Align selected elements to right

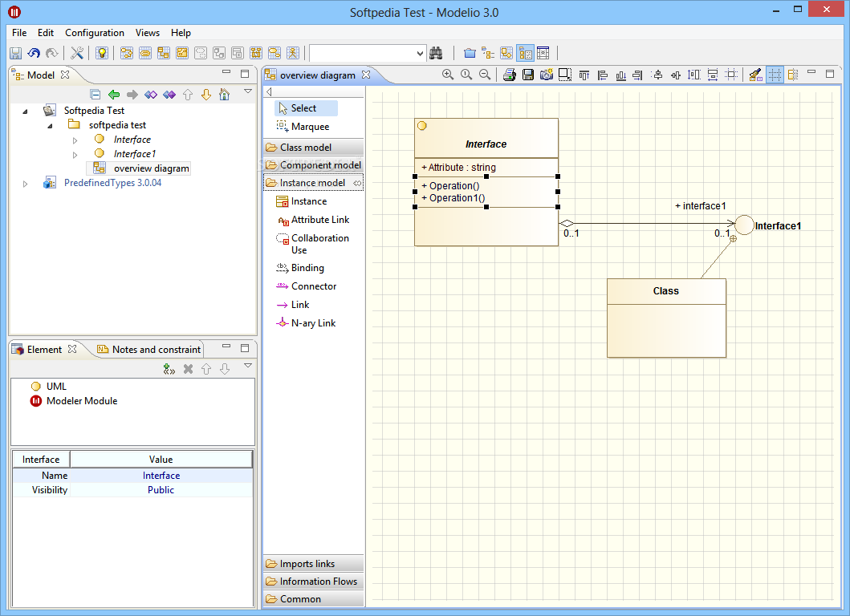click(638, 75)
